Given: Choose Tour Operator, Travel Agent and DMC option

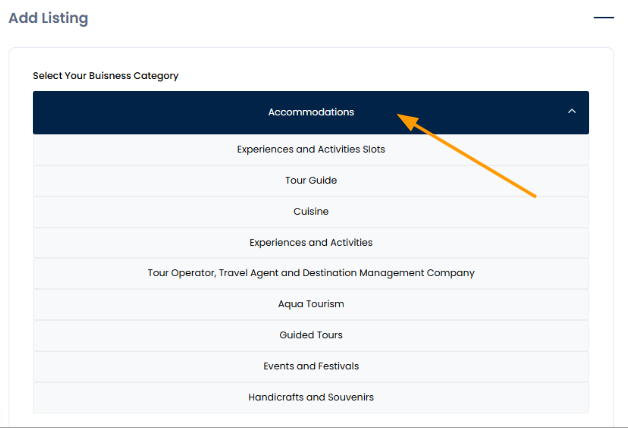Looking at the screenshot, I should click(x=310, y=273).
